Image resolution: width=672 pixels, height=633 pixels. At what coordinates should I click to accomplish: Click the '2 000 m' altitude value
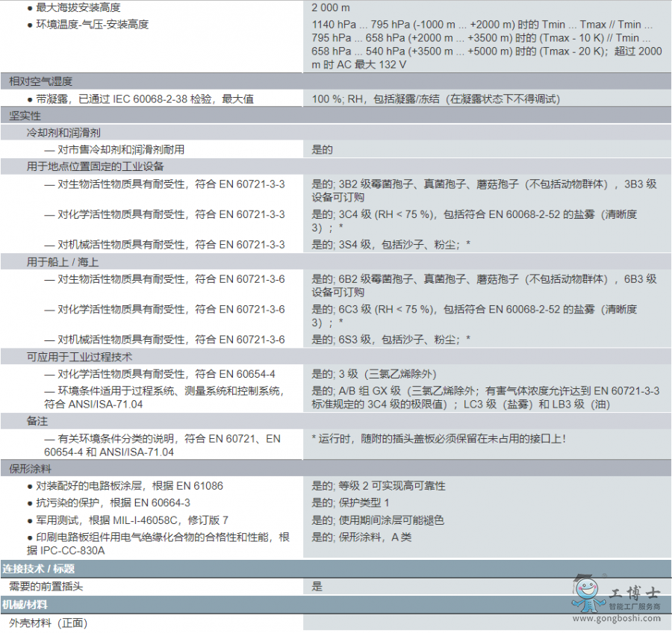331,7
